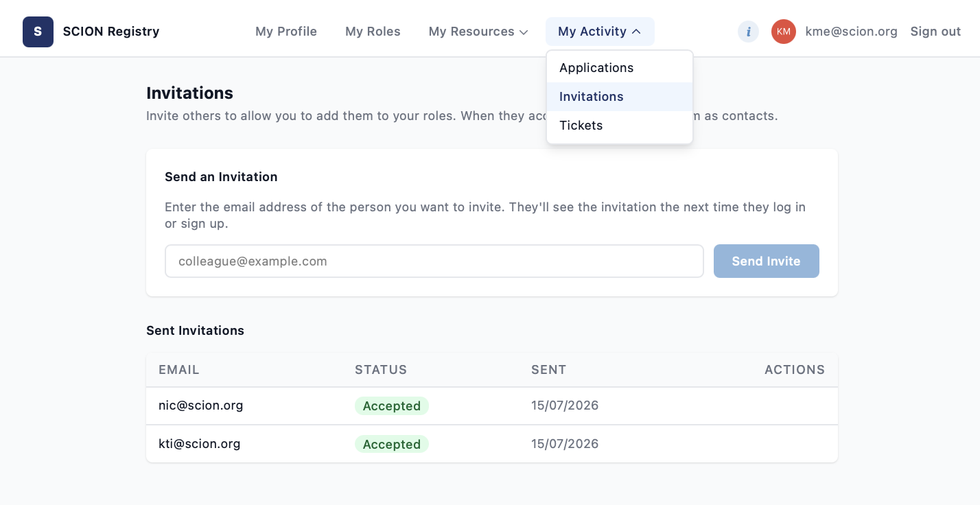Click the STATUS column header

[381, 370]
